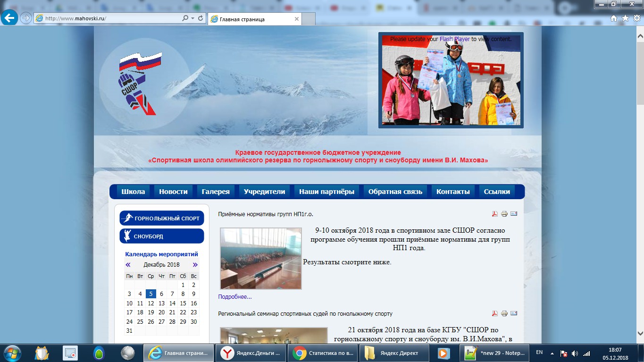Click the mahovski.ru URL field

pos(108,18)
